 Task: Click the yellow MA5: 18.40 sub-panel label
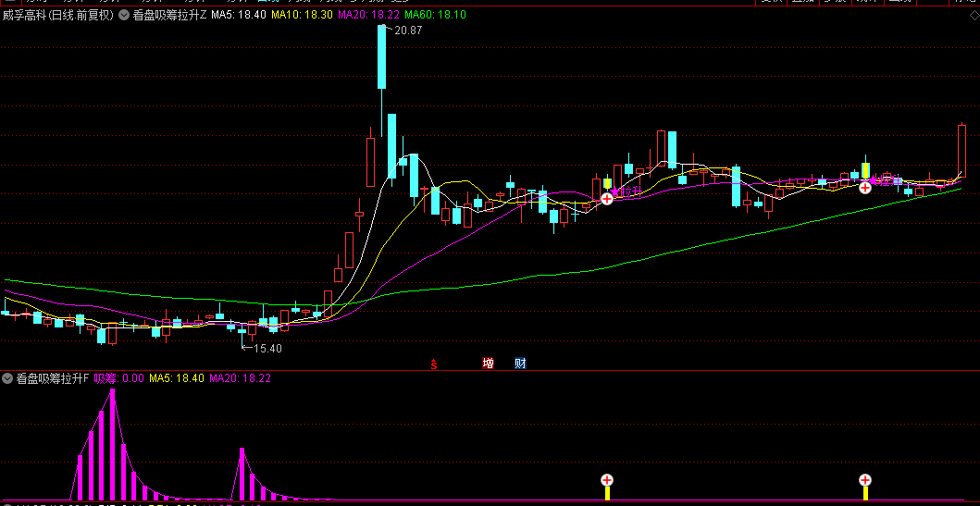point(177,378)
